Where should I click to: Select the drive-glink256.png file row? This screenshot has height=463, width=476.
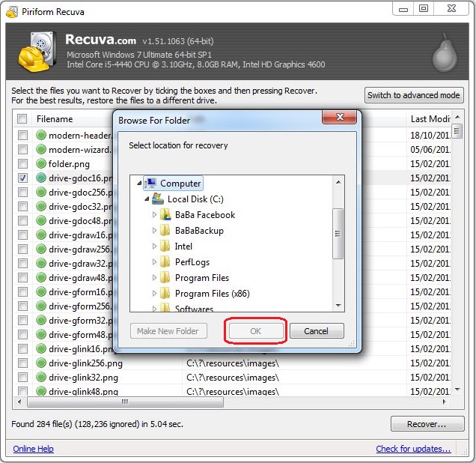pos(233,363)
